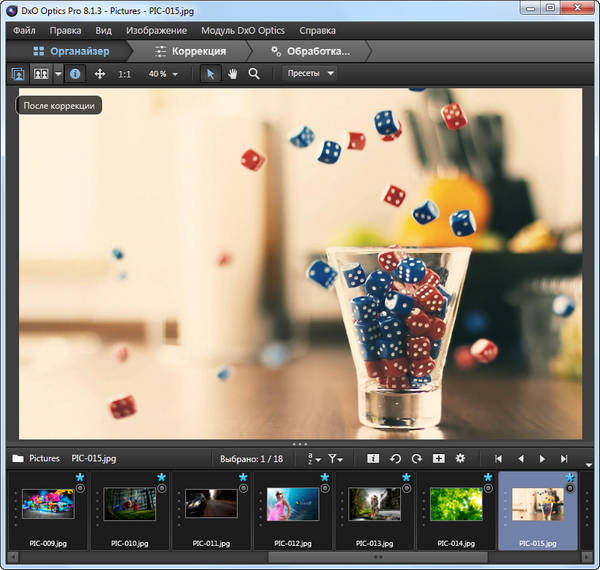Open the Пресеты dropdown

pyautogui.click(x=310, y=74)
